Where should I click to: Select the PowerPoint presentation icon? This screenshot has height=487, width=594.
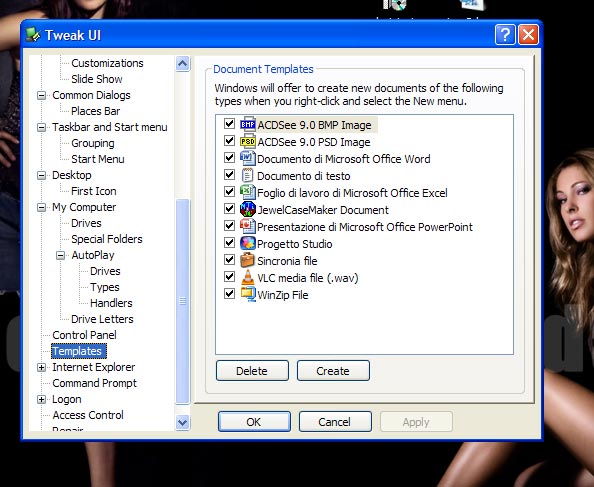coord(248,226)
